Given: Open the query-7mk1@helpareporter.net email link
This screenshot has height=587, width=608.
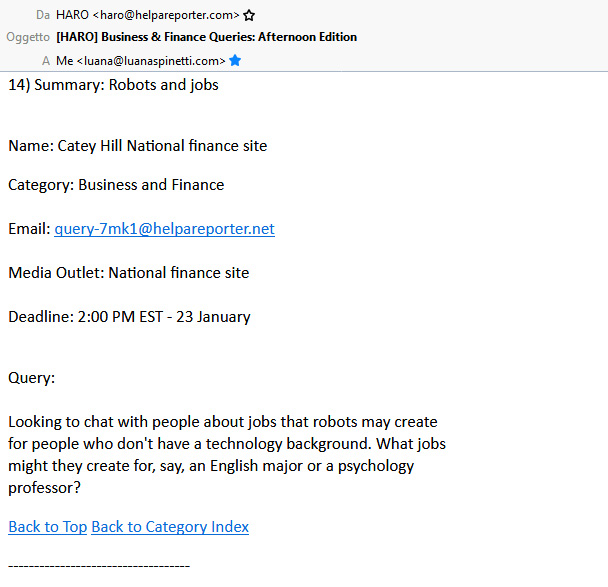Looking at the screenshot, I should pos(164,229).
